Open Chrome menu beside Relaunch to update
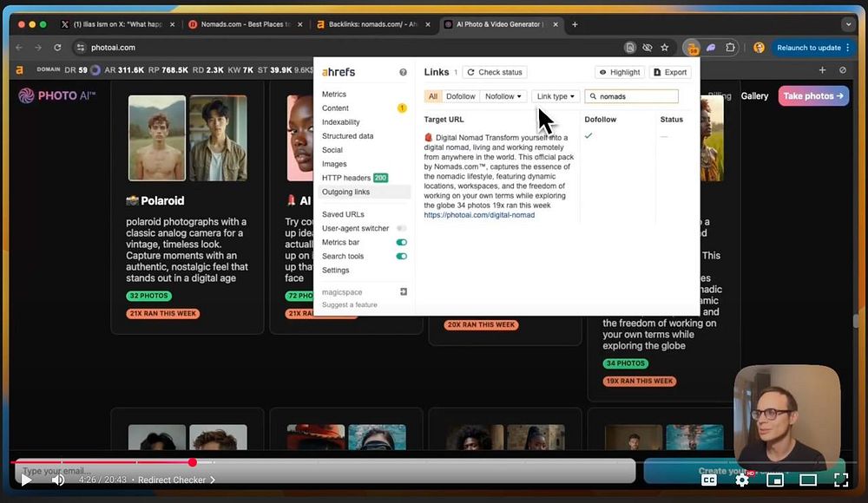The height and width of the screenshot is (503, 868). click(x=847, y=48)
